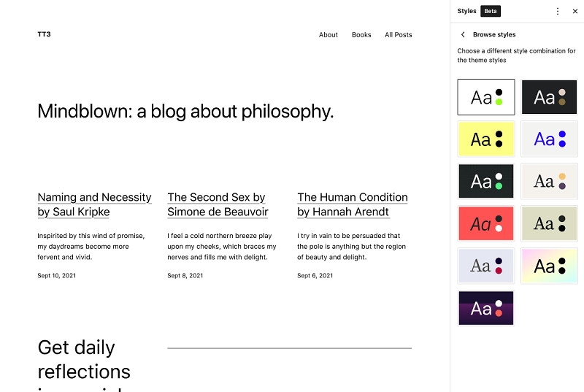Select the red italic style variation
The width and height of the screenshot is (584, 392).
tap(486, 223)
